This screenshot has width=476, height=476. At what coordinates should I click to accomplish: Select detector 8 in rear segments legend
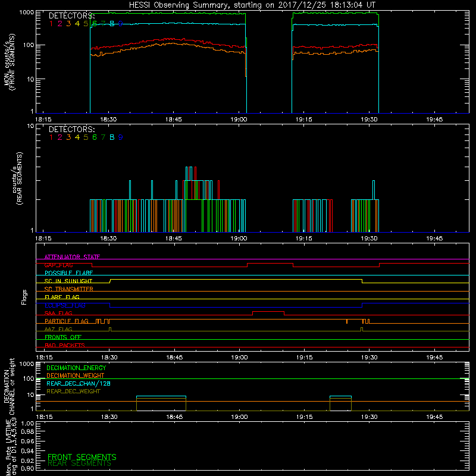click(112, 137)
